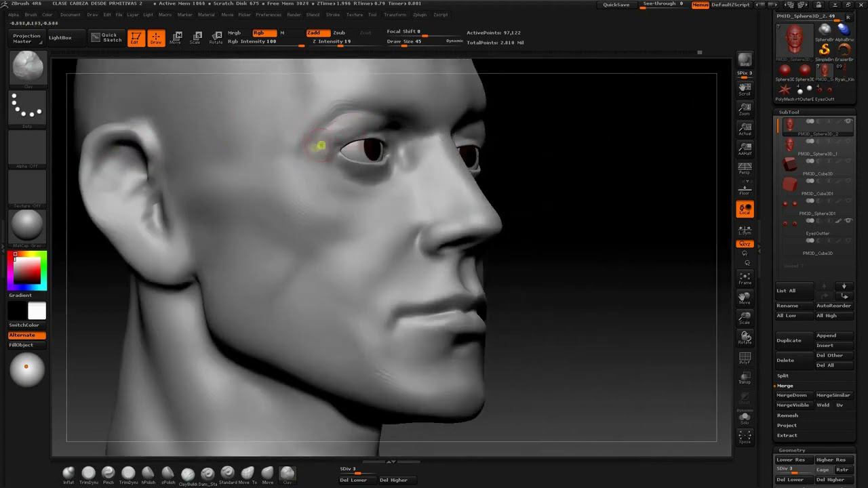Click the top toolbar Rotate icon
Screen dimensions: 868x488
216,38
